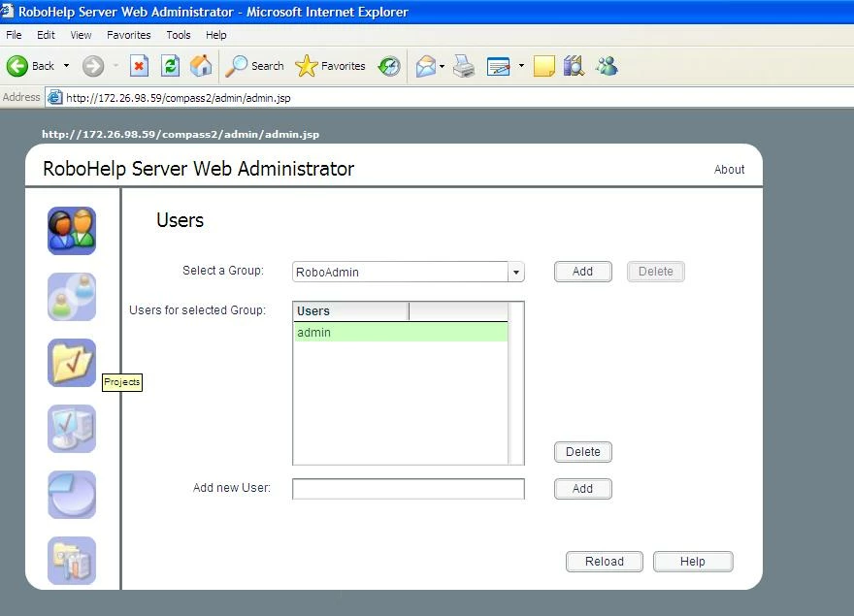Click Add button next to the group dropdown

(x=583, y=272)
